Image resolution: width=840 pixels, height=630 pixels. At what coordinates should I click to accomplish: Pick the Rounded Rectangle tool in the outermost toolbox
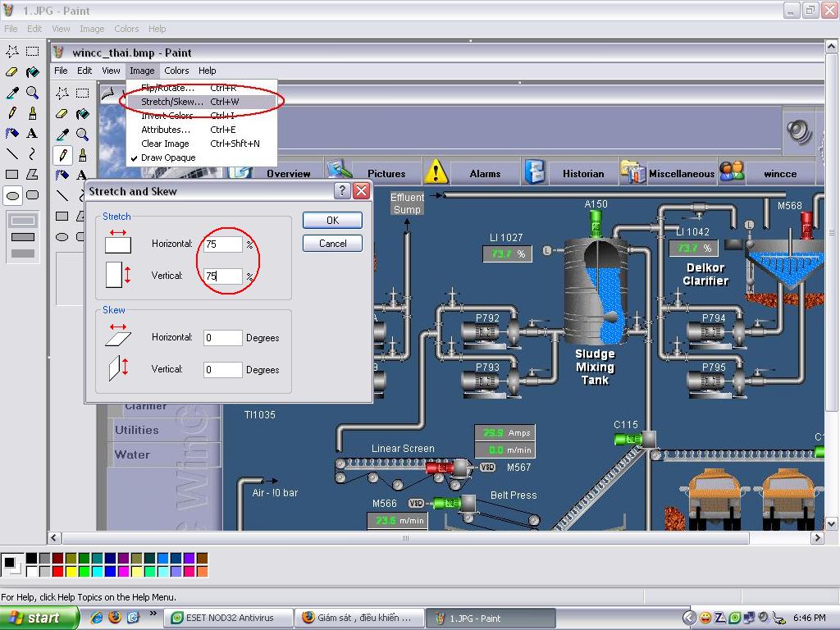tap(32, 195)
